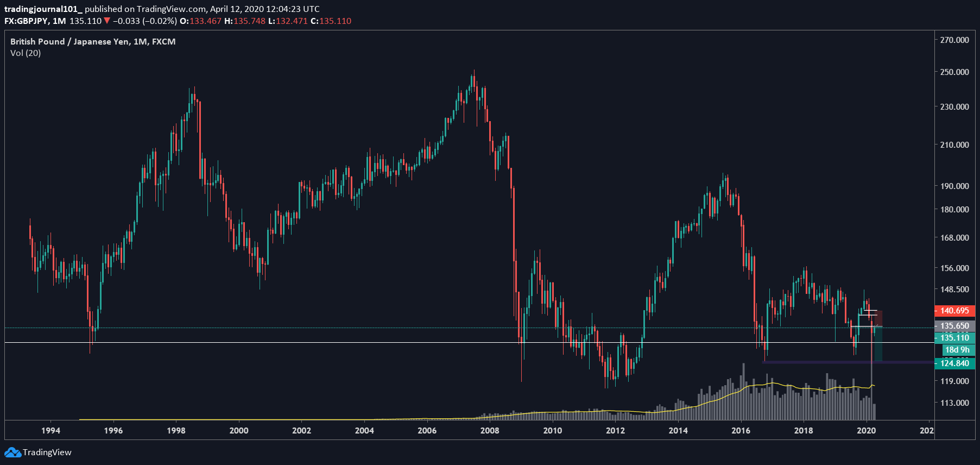Select the FX:GBPJPY, 1M symbol text
Image resolution: width=980 pixels, height=465 pixels.
[35, 21]
